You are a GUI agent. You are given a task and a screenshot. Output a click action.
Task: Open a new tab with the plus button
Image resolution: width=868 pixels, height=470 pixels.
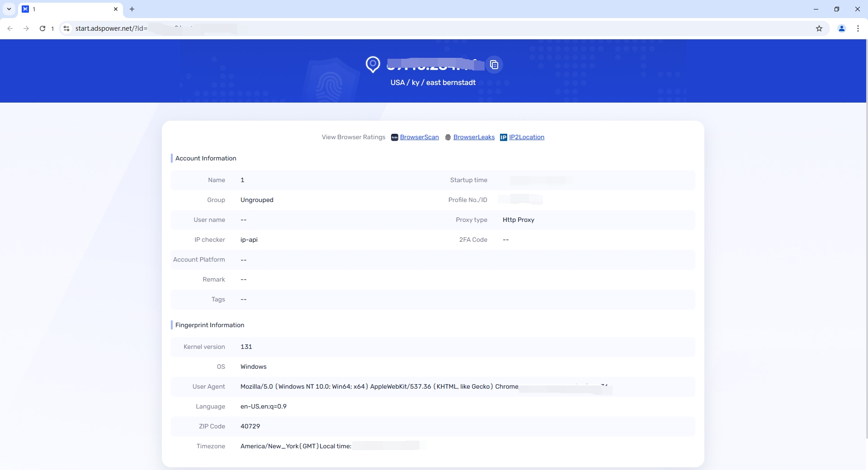132,9
